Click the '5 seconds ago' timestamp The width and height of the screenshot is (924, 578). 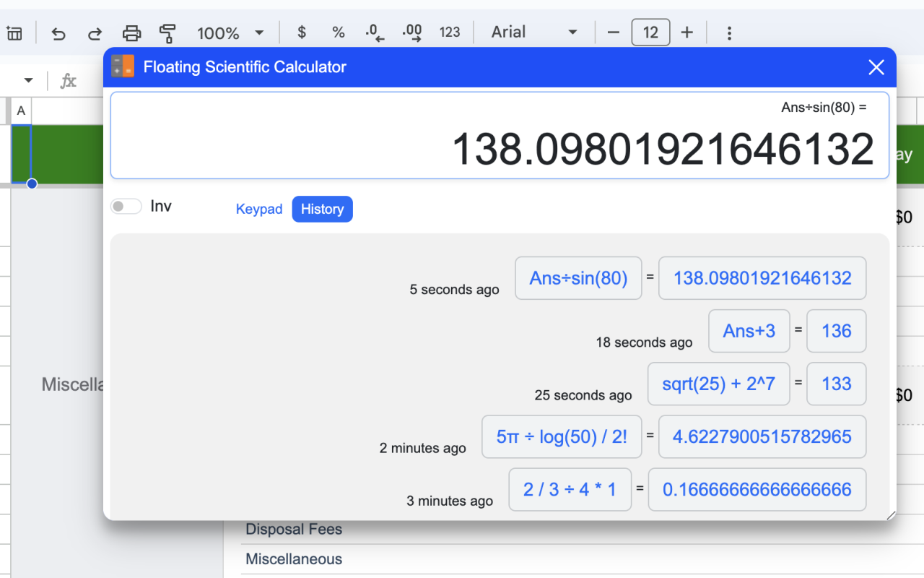[454, 290]
